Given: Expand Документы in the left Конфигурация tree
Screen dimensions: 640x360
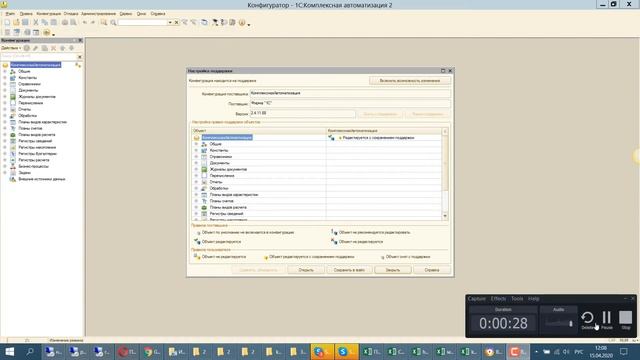Looking at the screenshot, I should tap(5, 90).
